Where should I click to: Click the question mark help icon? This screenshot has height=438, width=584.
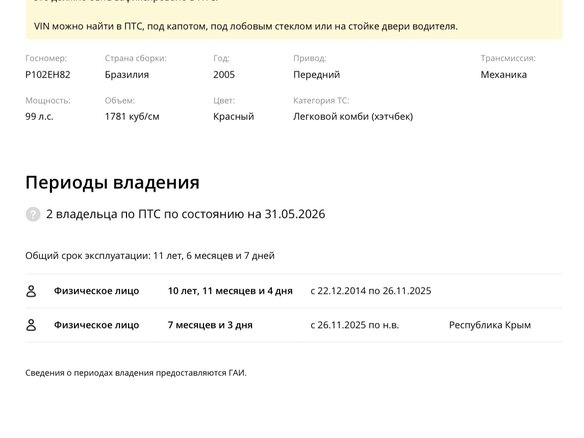pos(33,214)
